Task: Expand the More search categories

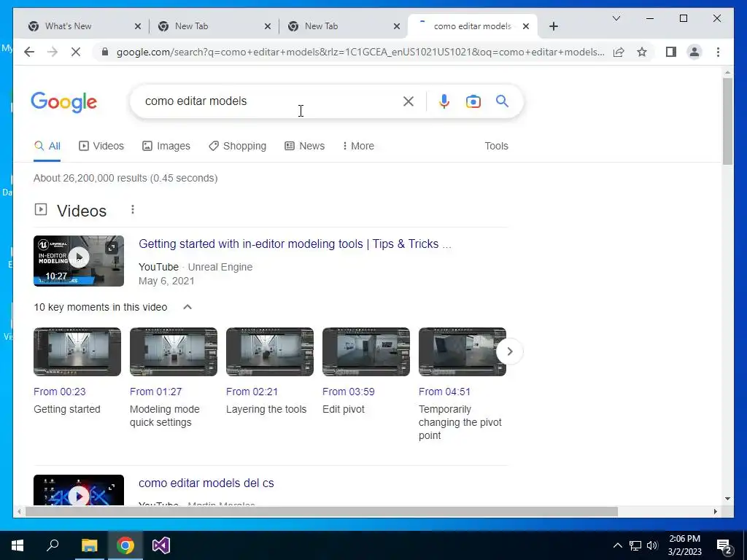Action: [x=358, y=146]
